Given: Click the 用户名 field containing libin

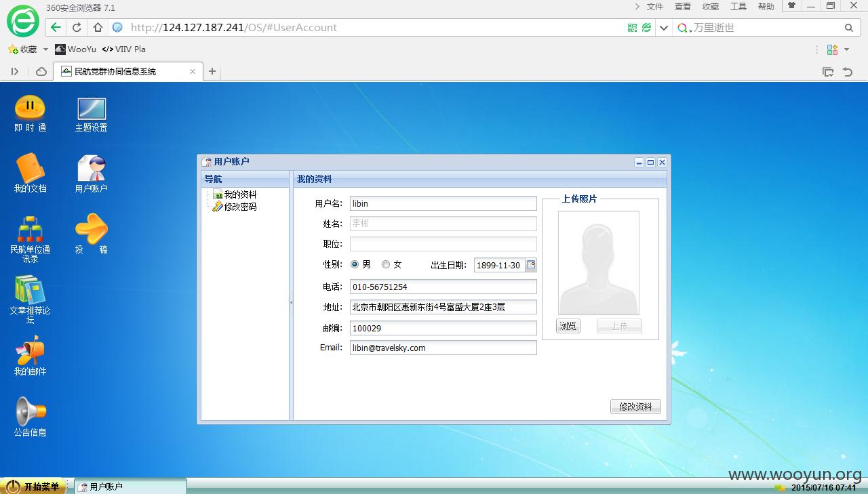Looking at the screenshot, I should coord(443,203).
